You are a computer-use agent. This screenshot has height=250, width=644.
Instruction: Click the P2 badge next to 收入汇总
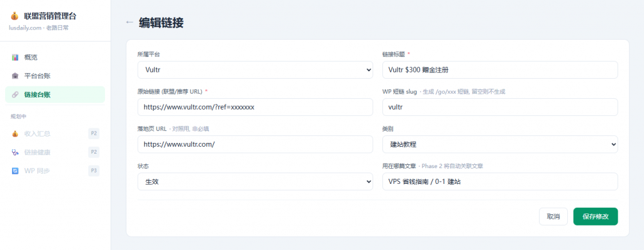(x=94, y=134)
